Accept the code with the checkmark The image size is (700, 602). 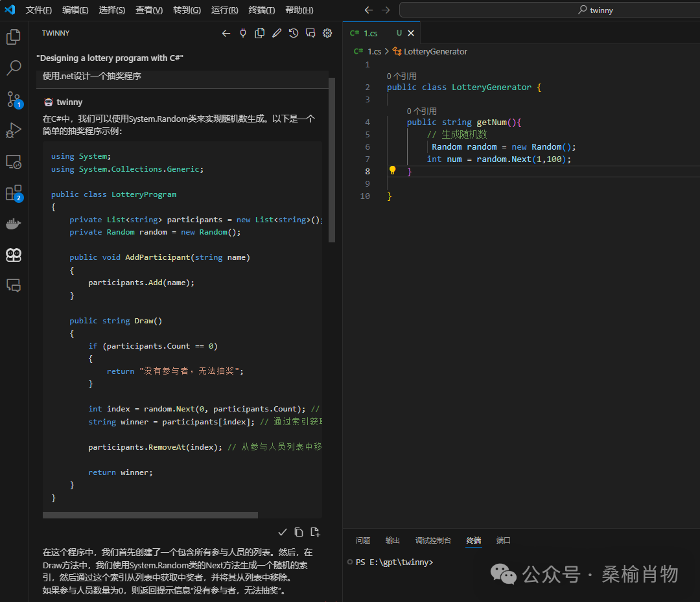[283, 531]
